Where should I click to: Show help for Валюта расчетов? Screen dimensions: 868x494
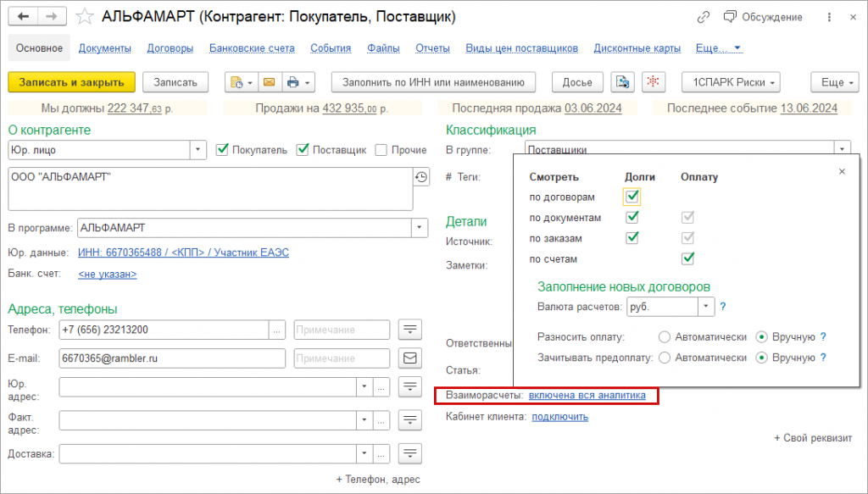point(723,307)
